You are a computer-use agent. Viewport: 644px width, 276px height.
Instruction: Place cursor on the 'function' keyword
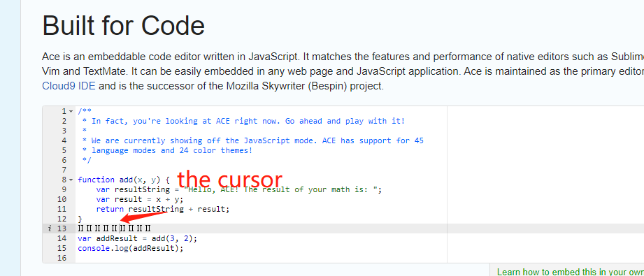(x=96, y=180)
